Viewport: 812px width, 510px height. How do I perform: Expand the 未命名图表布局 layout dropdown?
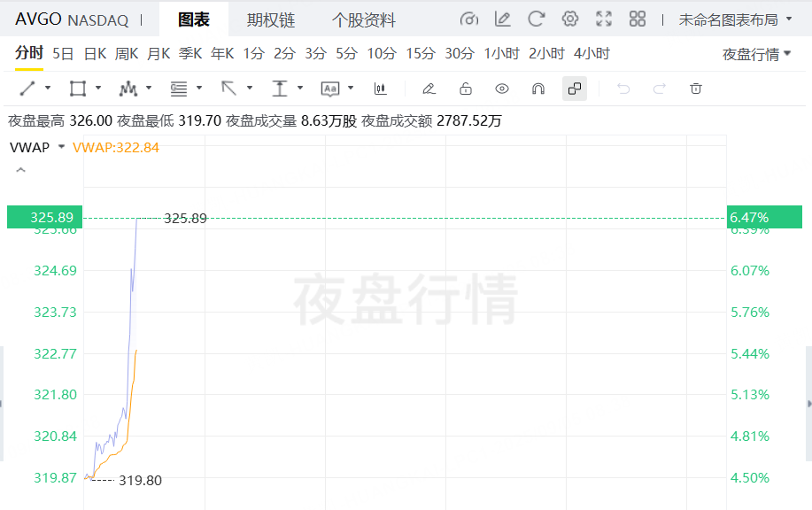pyautogui.click(x=733, y=19)
